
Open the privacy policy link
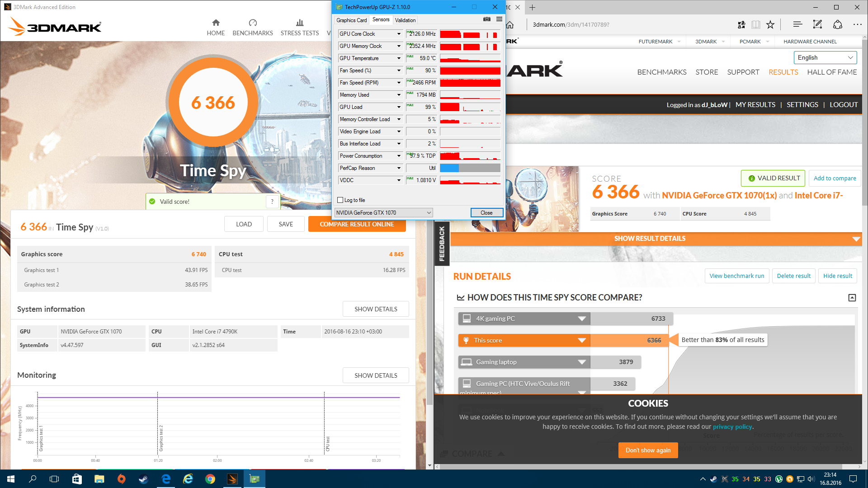point(732,427)
